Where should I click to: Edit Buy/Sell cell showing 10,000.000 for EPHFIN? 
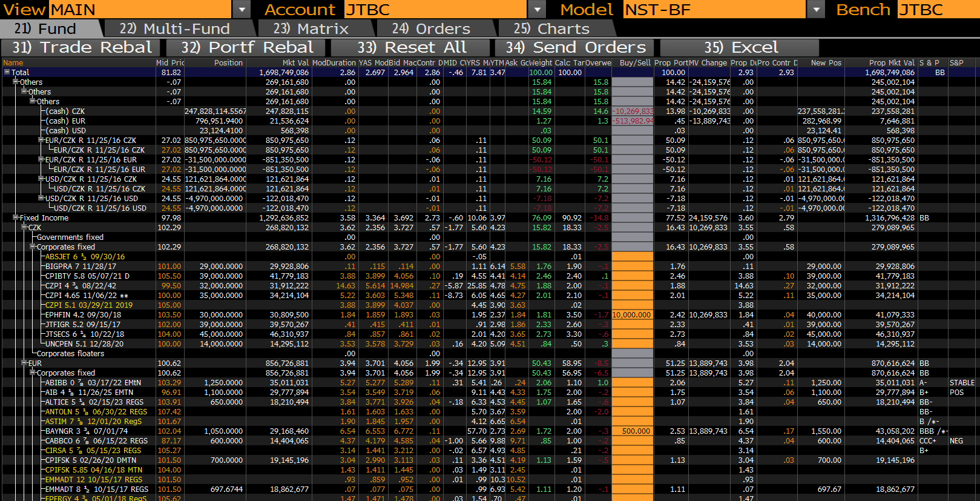coord(633,315)
